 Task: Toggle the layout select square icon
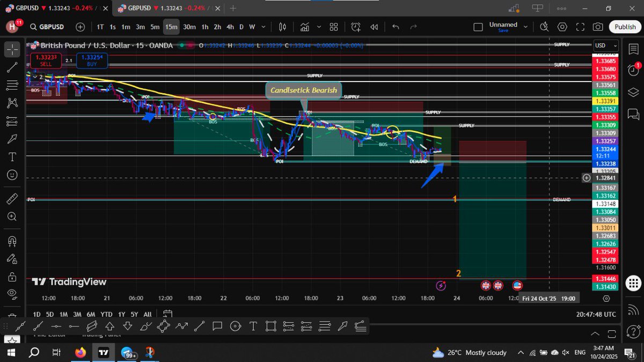[478, 27]
